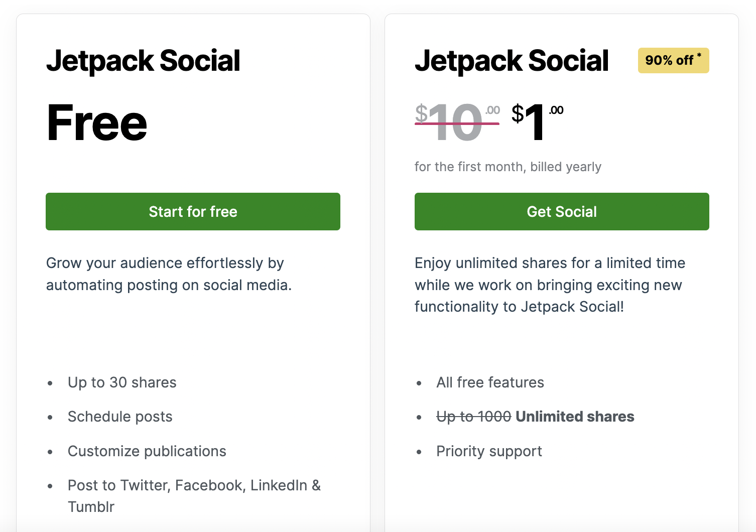Click the Jetpack Social heading beside discount badge
The width and height of the screenshot is (756, 532).
511,61
